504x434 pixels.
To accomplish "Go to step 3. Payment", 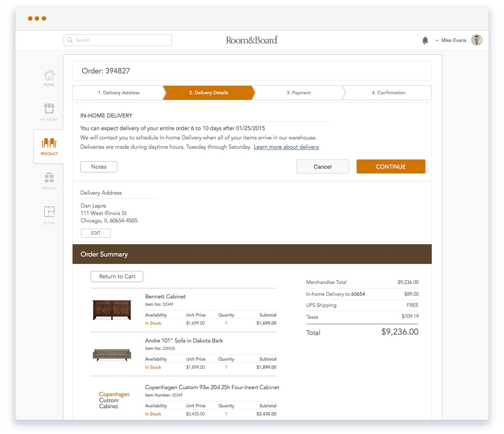I will (x=298, y=93).
